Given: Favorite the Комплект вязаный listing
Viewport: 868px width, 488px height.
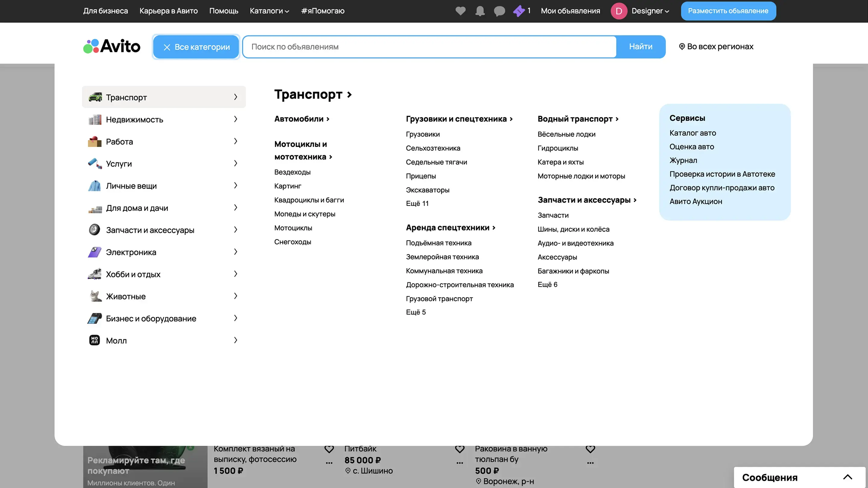Looking at the screenshot, I should tap(329, 449).
